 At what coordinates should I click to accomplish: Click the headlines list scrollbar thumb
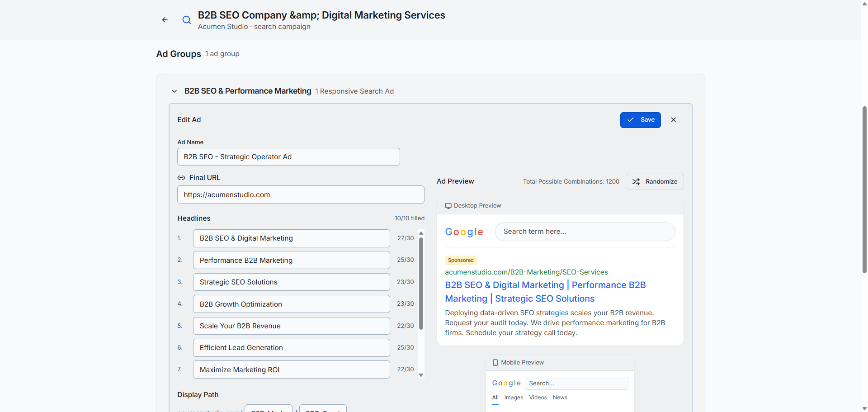click(x=421, y=283)
